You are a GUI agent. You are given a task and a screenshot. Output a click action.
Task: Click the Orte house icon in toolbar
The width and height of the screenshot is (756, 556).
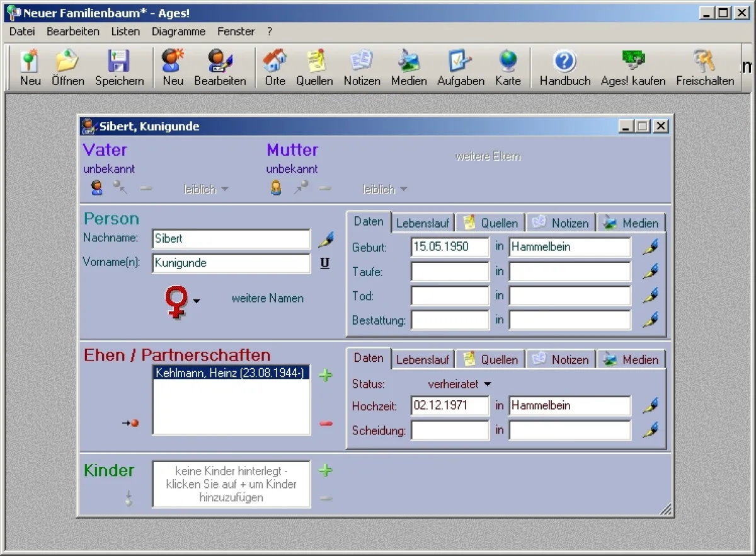(x=275, y=61)
